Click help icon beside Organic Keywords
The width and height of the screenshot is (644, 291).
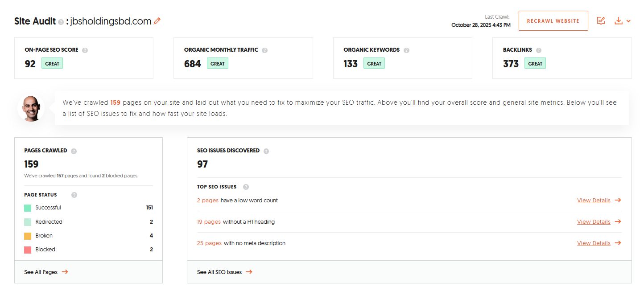click(406, 50)
